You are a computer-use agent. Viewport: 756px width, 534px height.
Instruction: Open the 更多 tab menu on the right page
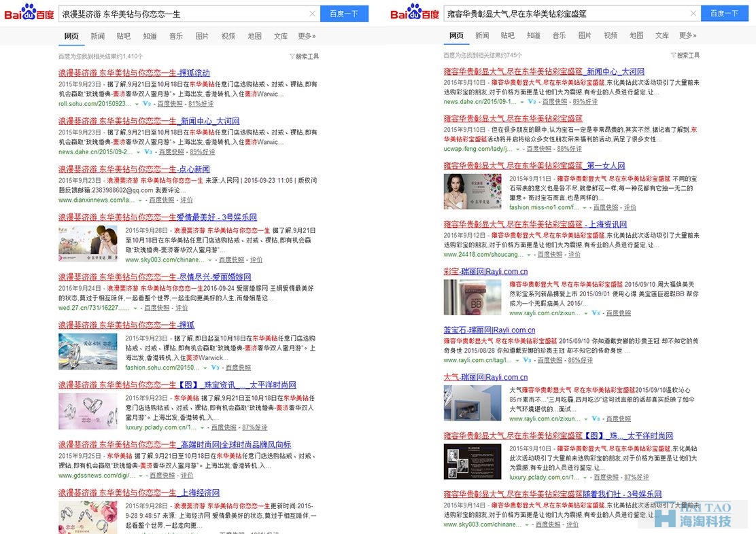(x=687, y=35)
